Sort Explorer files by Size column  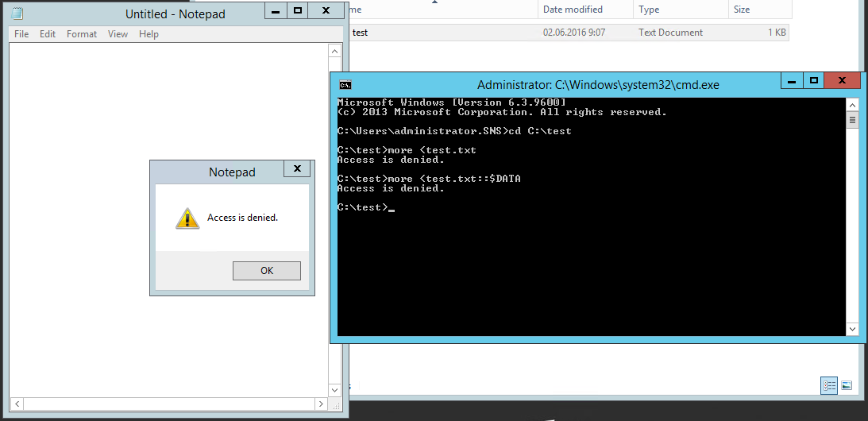click(760, 10)
